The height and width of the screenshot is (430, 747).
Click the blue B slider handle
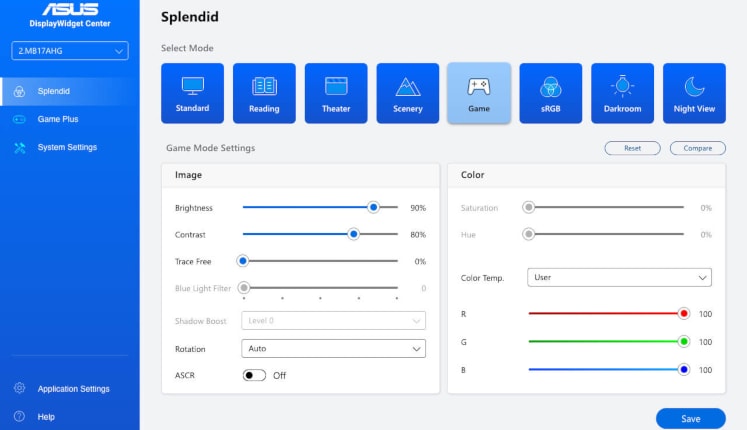684,370
